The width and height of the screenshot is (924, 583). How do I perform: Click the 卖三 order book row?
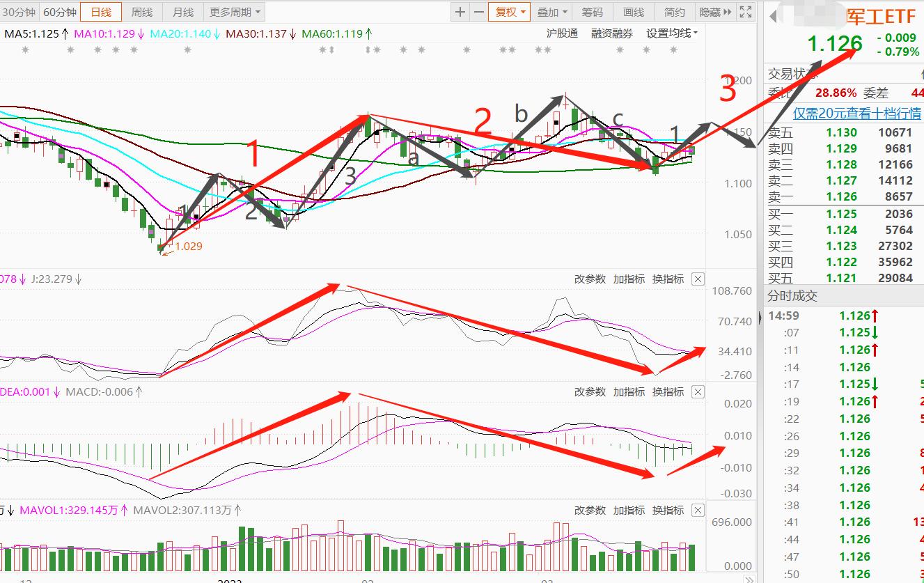pyautogui.click(x=844, y=164)
